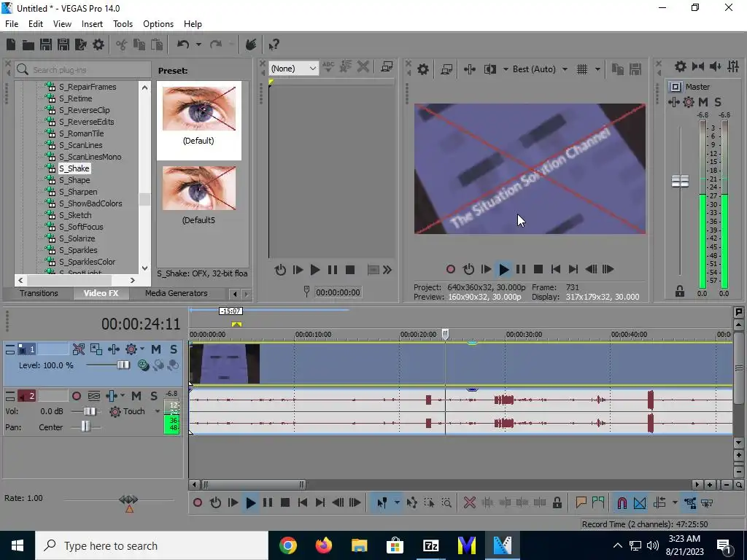747x560 pixels.
Task: Select the S_Shake plug-in
Action: pos(74,168)
